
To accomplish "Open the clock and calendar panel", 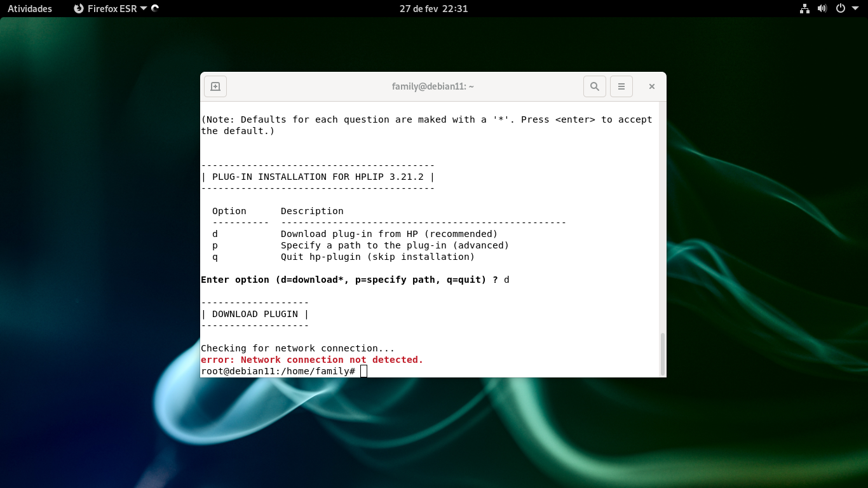I will click(x=434, y=9).
